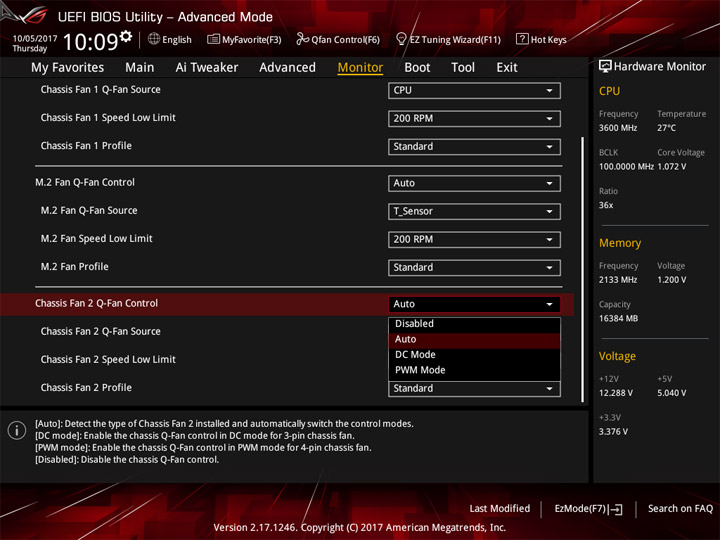Click +12V reading 12.288 V
720x540 pixels.
click(615, 393)
